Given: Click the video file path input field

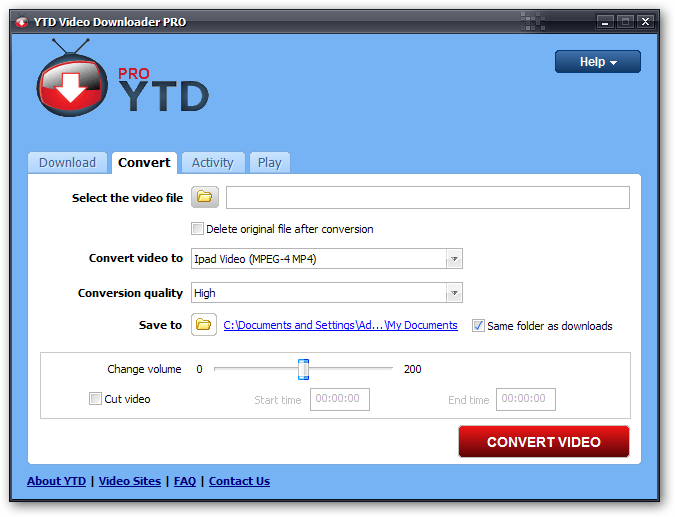Looking at the screenshot, I should (x=428, y=197).
